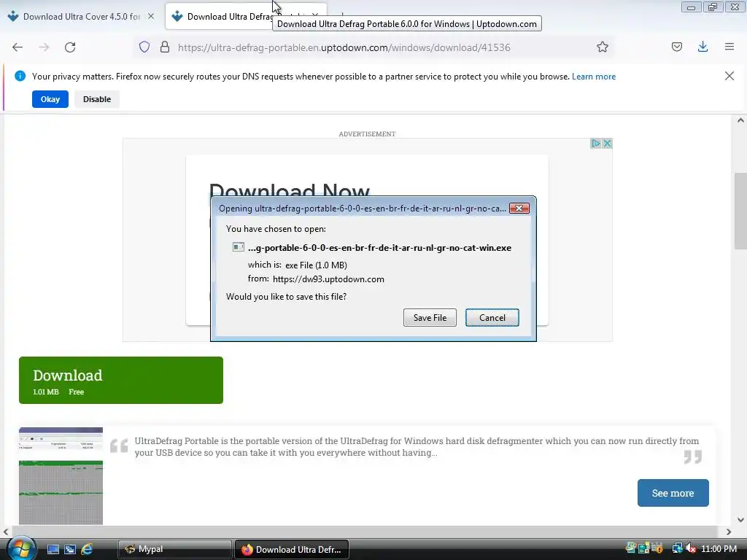
Task: Click Show Desktop quick launch icon
Action: click(53, 549)
